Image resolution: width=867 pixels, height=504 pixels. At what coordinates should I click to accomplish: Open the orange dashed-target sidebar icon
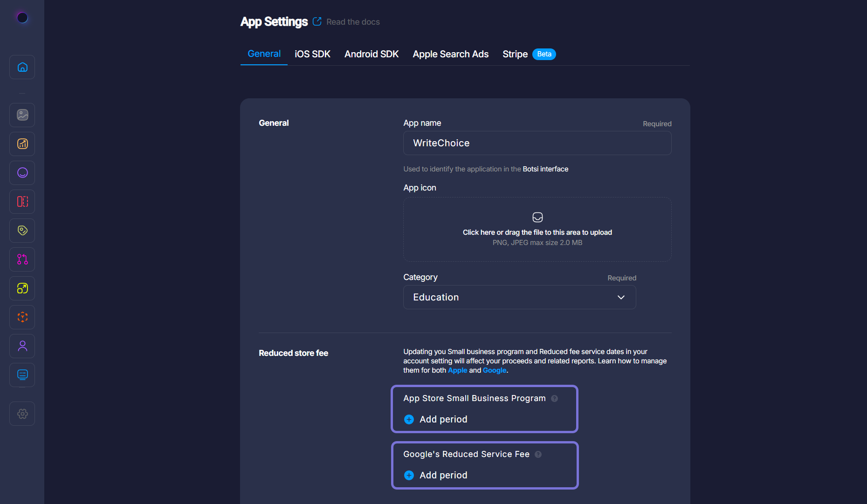click(22, 317)
